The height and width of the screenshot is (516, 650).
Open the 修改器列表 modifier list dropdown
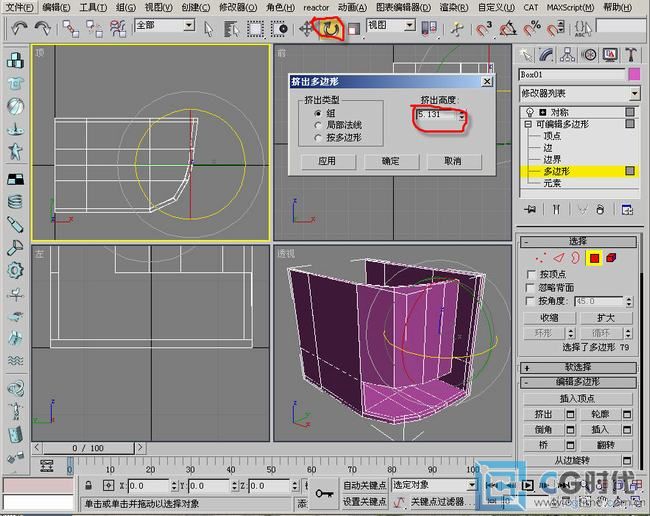635,94
